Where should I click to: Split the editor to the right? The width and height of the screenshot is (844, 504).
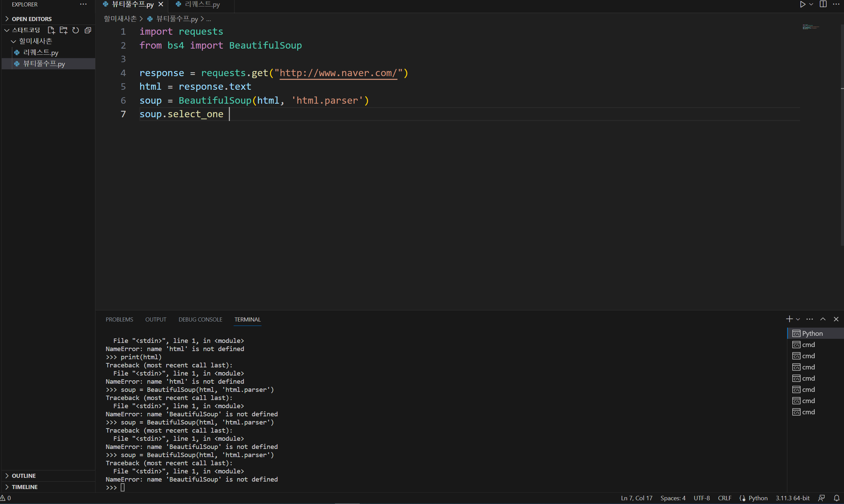pos(823,4)
